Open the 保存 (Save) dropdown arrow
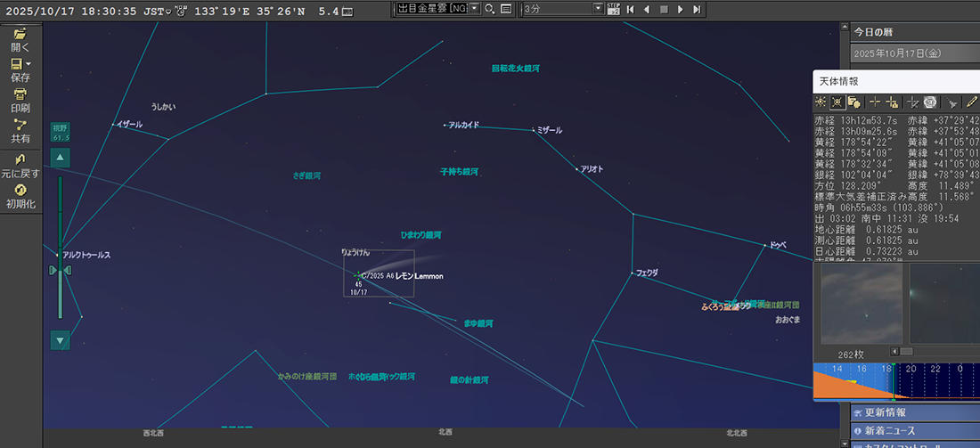This screenshot has height=448, width=980. 29,65
